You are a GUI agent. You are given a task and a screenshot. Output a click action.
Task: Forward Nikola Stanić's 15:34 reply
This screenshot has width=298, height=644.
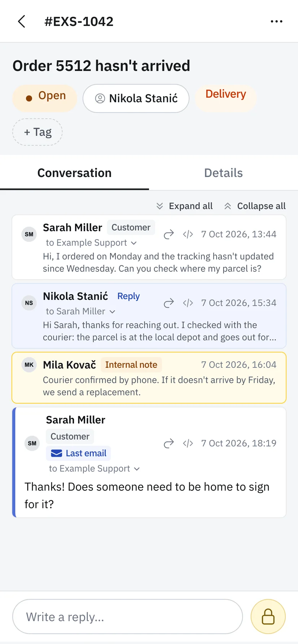pos(169,303)
